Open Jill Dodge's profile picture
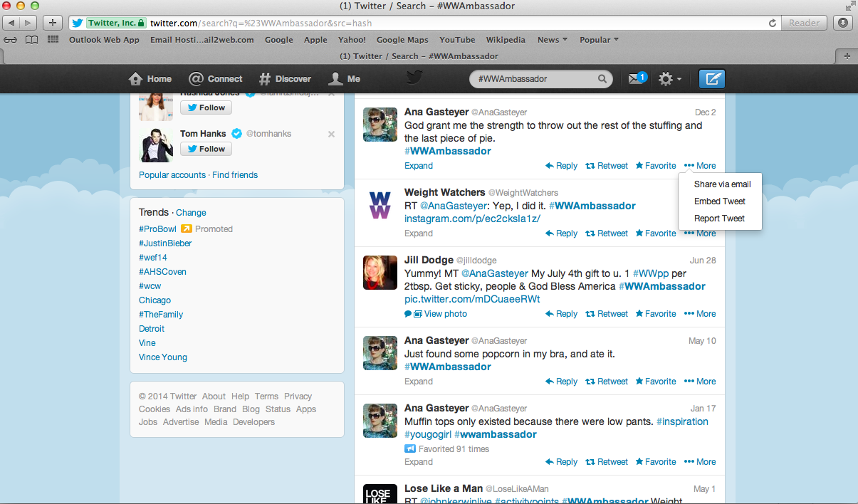The height and width of the screenshot is (504, 858). [380, 273]
